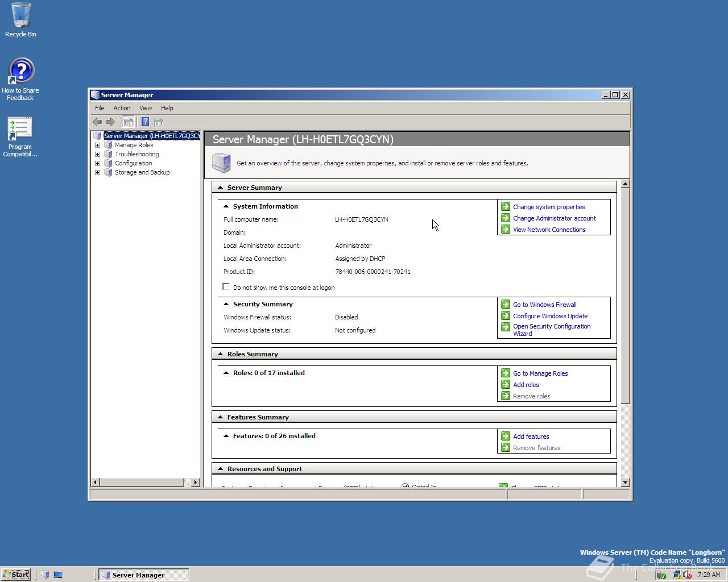
Task: Expand the Storage and Backup tree node
Action: coord(97,172)
